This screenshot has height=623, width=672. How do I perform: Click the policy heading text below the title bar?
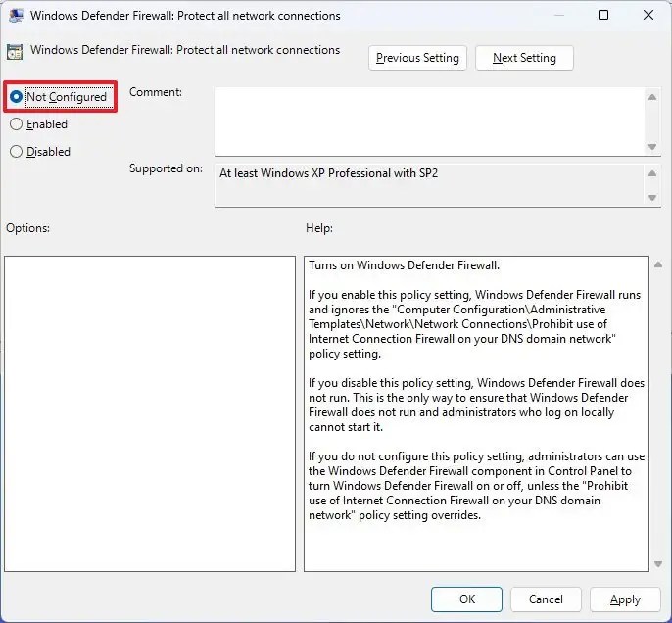[185, 50]
